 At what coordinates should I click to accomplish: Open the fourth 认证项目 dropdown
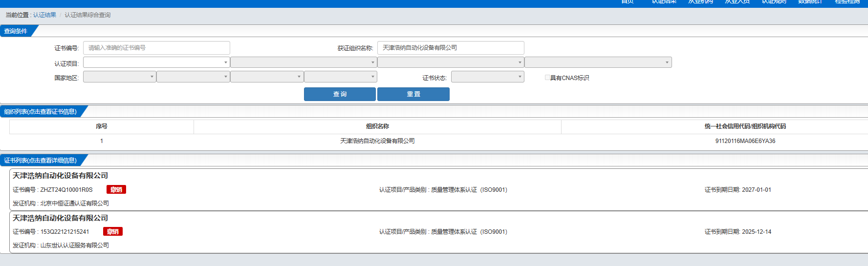(598, 62)
